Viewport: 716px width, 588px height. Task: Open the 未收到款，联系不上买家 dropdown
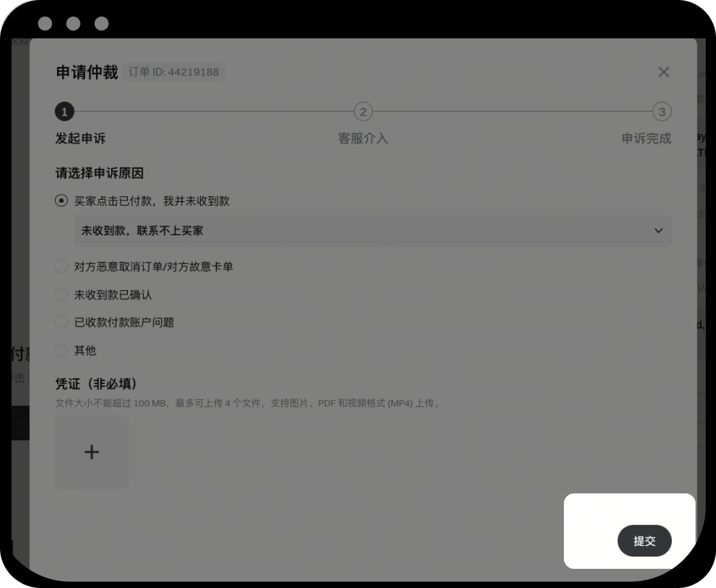point(373,231)
